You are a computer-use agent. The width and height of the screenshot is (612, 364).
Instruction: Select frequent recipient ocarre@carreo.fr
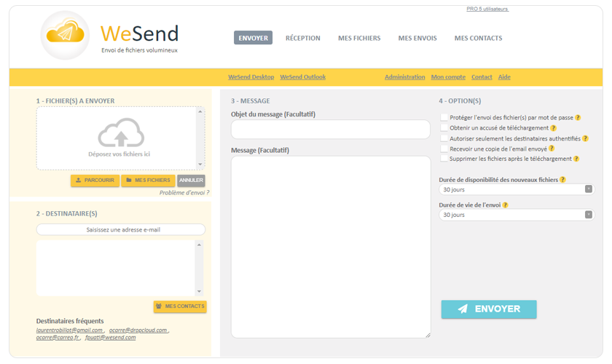pyautogui.click(x=58, y=338)
